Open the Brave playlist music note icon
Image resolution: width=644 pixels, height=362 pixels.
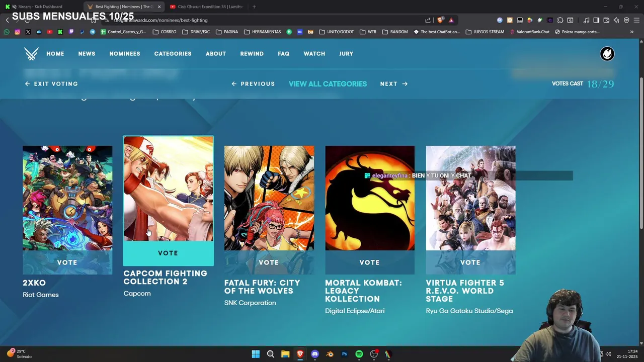click(x=586, y=20)
